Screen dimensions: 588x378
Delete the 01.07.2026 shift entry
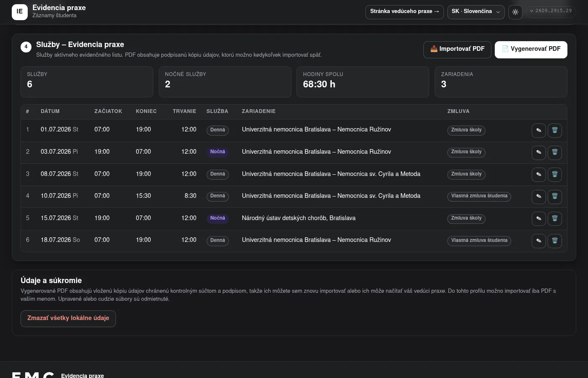(554, 130)
